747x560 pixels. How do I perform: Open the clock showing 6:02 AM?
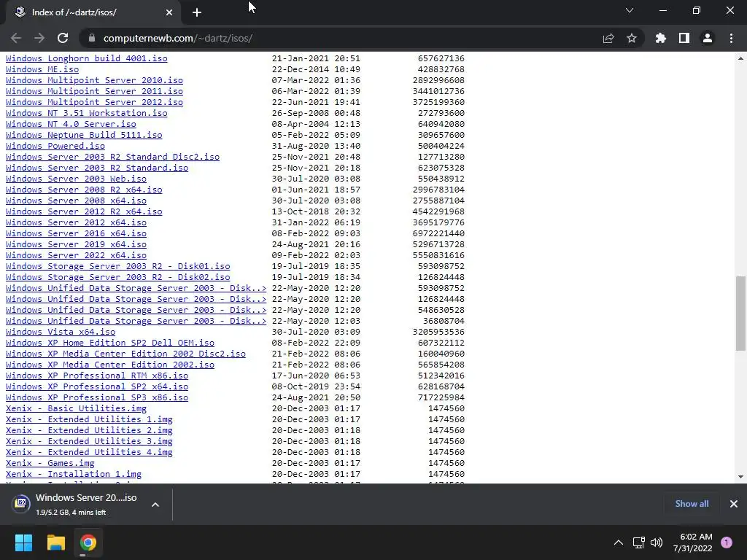[x=693, y=542]
